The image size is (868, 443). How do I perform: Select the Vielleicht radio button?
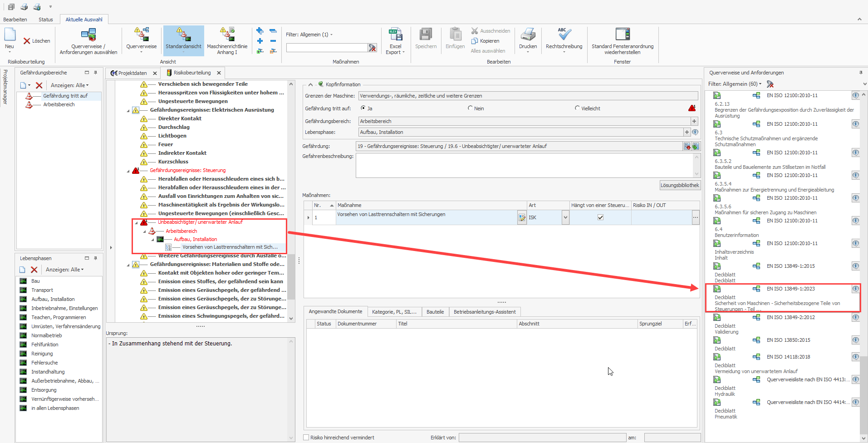point(577,108)
